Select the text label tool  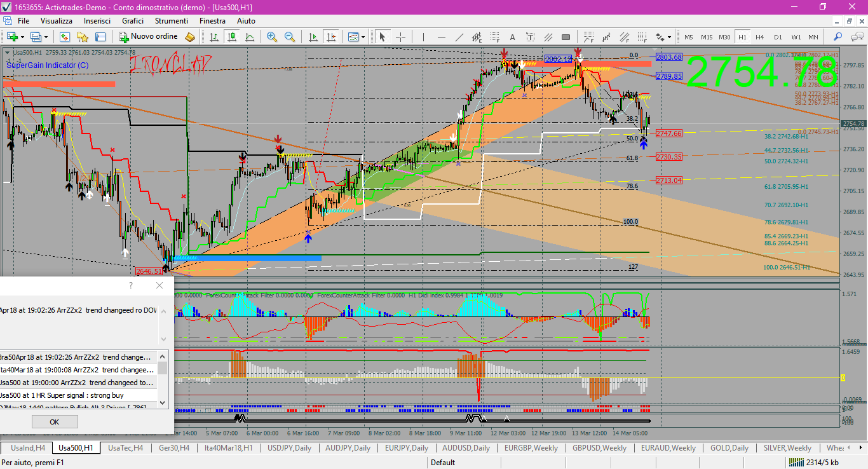[531, 37]
